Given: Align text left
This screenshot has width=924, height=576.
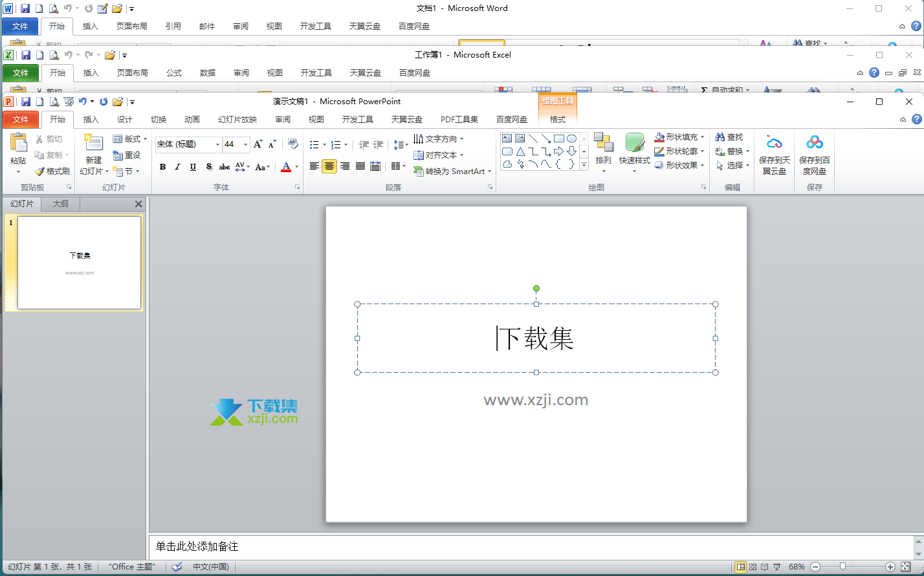Looking at the screenshot, I should [314, 167].
